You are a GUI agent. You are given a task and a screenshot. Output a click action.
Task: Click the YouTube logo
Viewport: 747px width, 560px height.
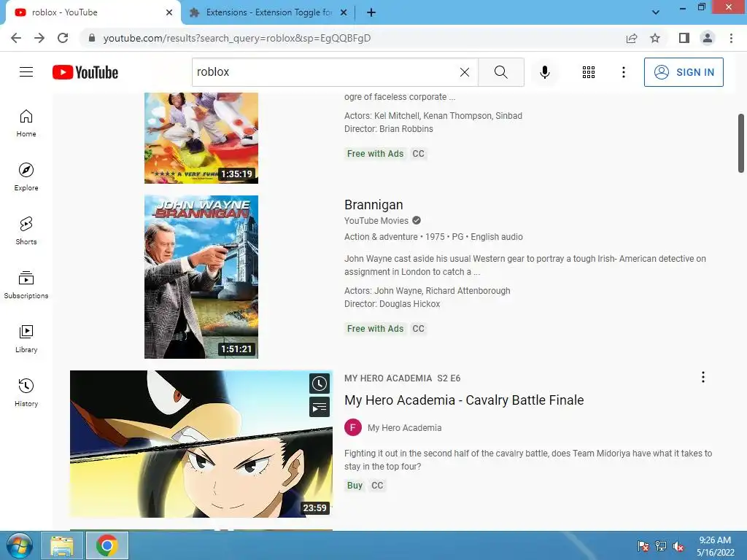[x=85, y=72]
